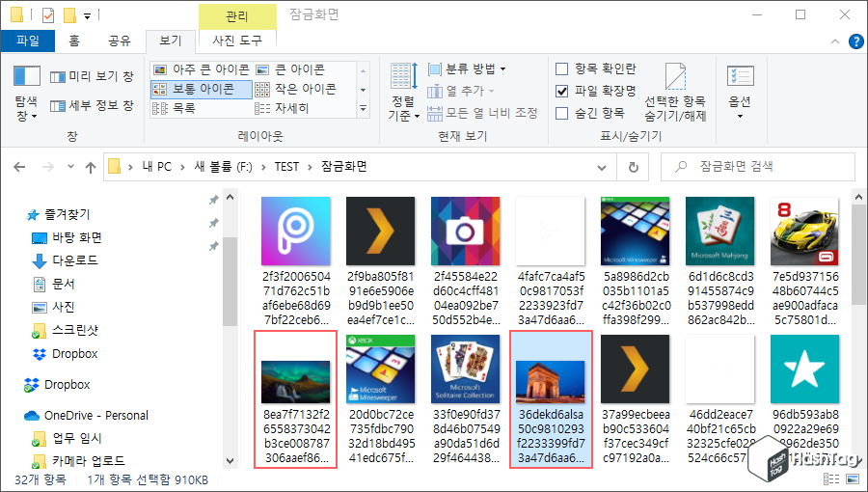Select Arc de Triomphe file 36dekd6alsa…

tap(551, 399)
